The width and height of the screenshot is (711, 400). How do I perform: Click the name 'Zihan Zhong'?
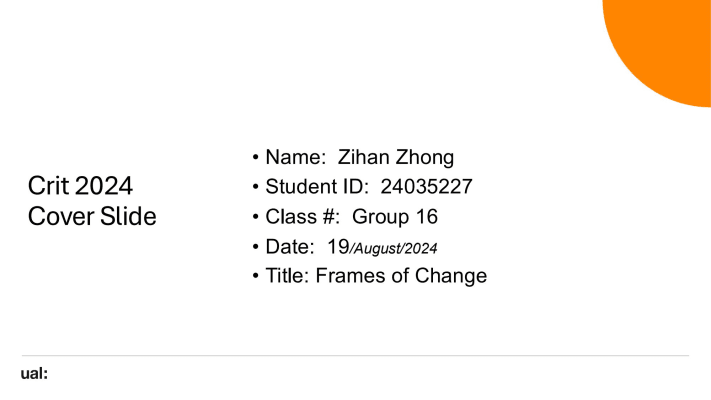tap(396, 158)
